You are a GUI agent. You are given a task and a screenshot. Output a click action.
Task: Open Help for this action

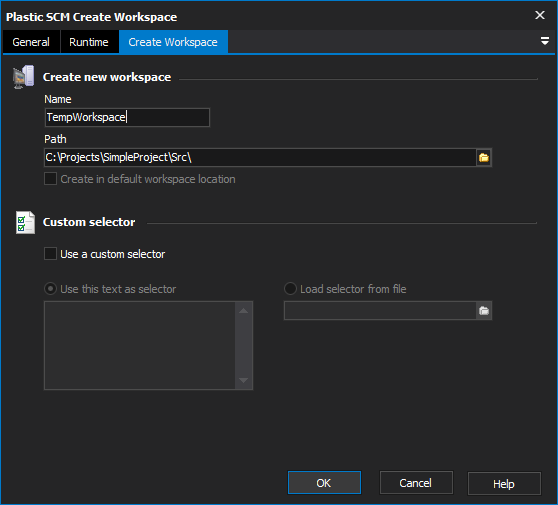[x=504, y=484]
